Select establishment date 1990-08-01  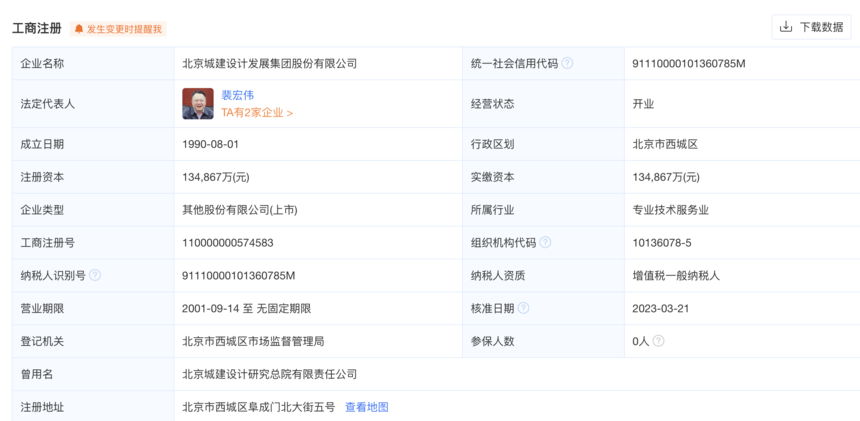(x=211, y=145)
